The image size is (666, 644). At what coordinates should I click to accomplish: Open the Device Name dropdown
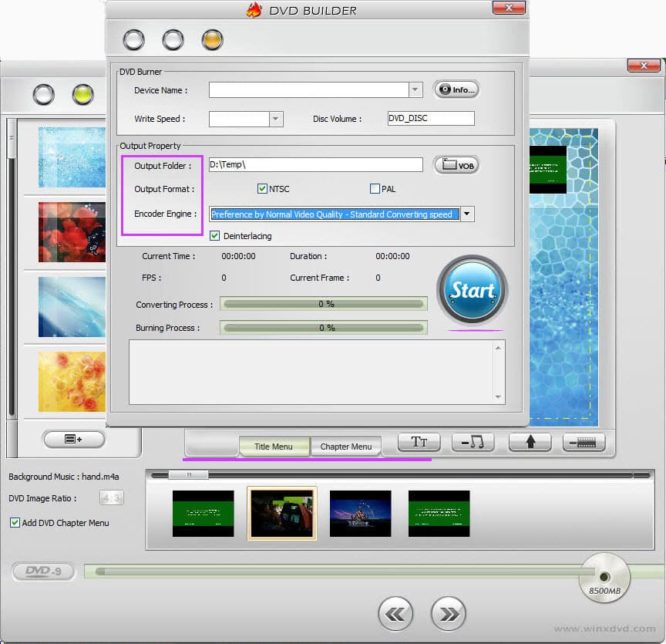click(x=415, y=89)
